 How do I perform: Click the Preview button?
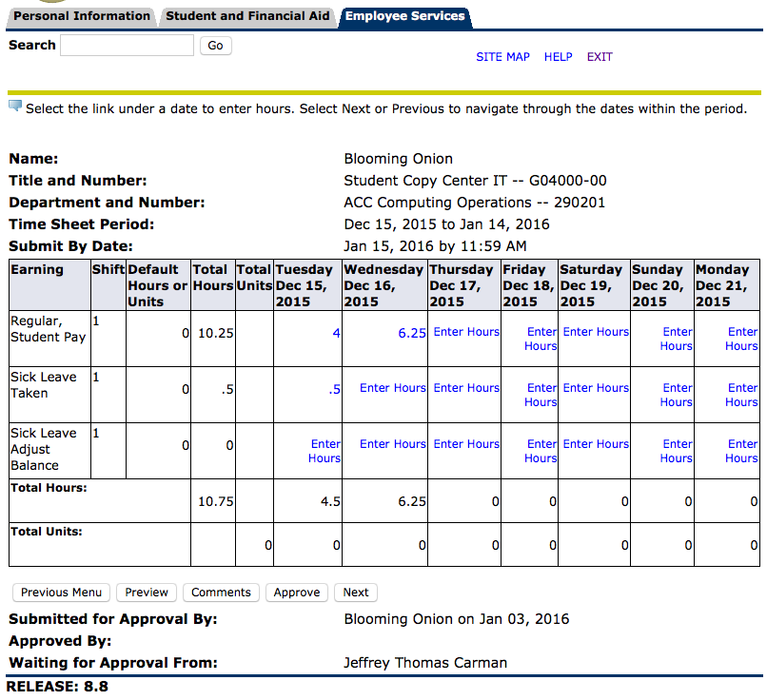pyautogui.click(x=147, y=593)
